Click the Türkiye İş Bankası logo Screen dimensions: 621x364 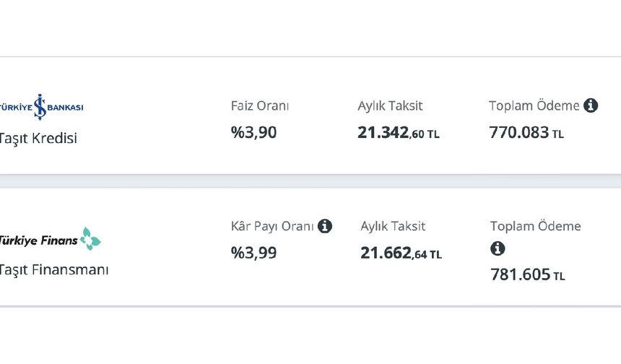tap(41, 107)
